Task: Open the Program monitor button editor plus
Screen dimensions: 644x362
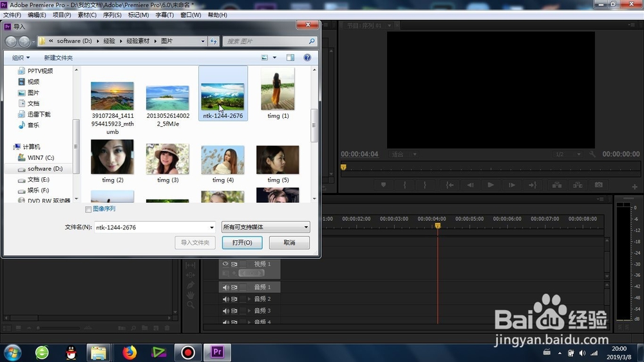Action: (x=634, y=187)
